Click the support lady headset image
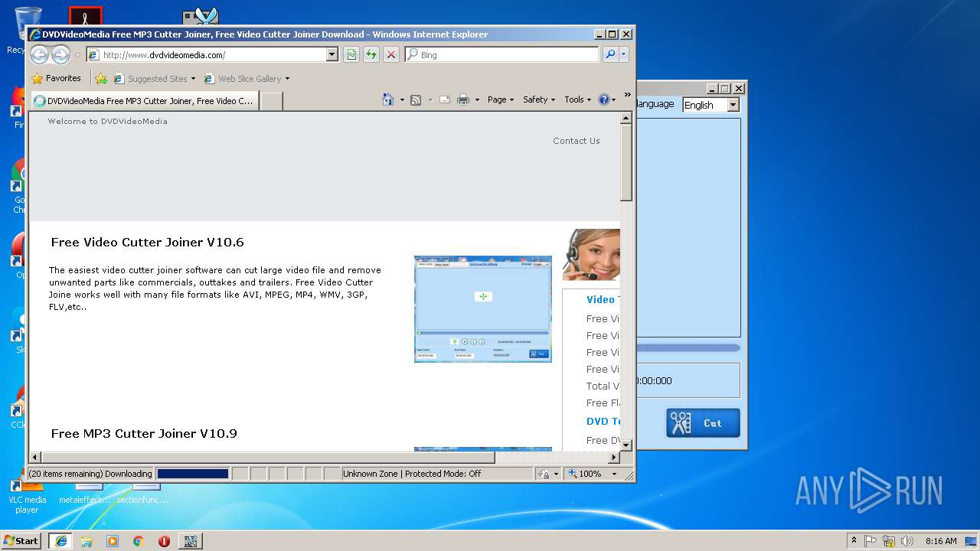The height and width of the screenshot is (551, 980). pyautogui.click(x=591, y=255)
